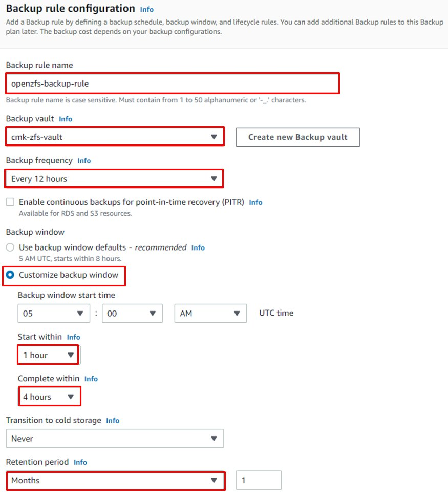
Task: Click the retention value field showing 1
Action: (x=259, y=480)
